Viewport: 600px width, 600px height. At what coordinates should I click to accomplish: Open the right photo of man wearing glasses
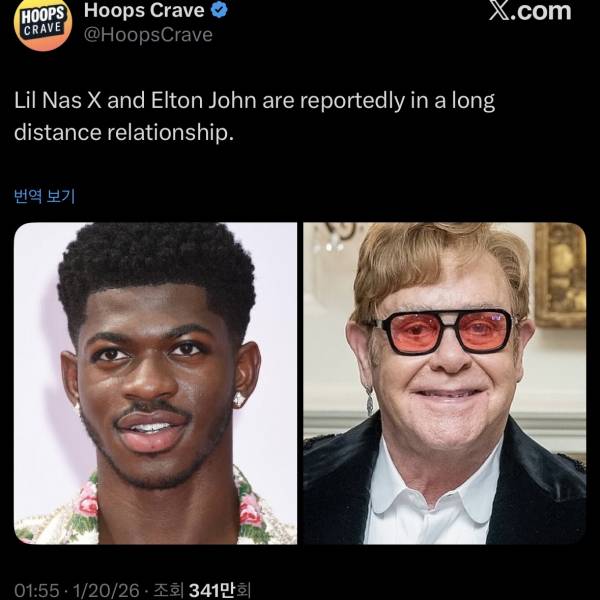click(445, 383)
